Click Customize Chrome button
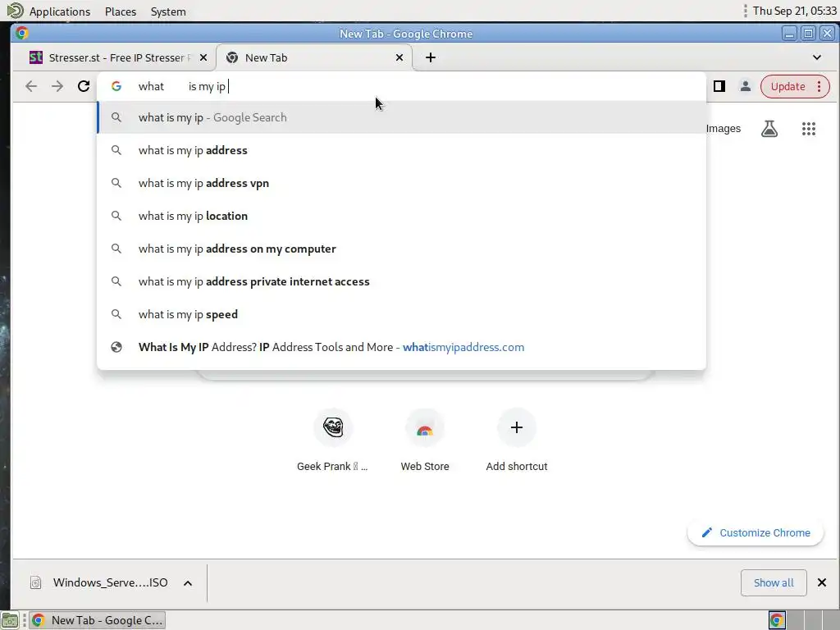 tap(756, 532)
